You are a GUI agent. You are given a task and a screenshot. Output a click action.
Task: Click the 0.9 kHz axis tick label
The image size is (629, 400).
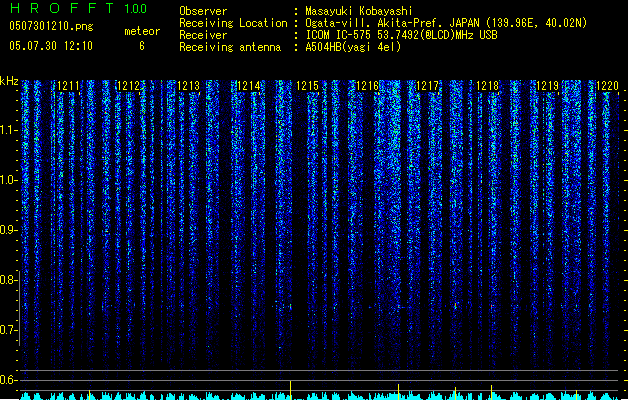pyautogui.click(x=8, y=230)
